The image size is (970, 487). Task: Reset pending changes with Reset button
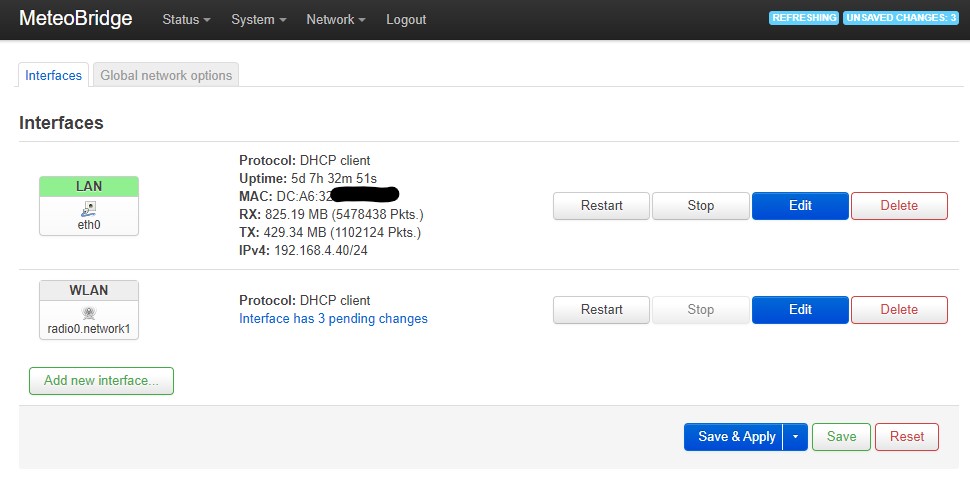click(x=907, y=437)
